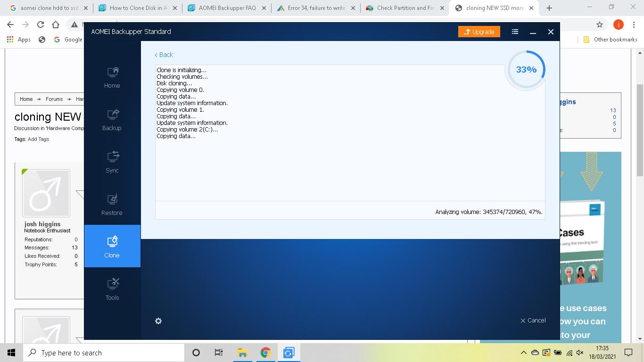Viewport: 644px width, 362px height.
Task: Open Chrome from the taskbar
Action: pyautogui.click(x=265, y=353)
